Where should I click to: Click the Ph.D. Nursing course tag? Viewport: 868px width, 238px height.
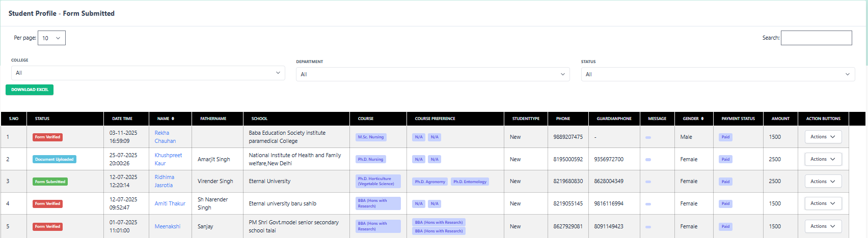point(370,159)
